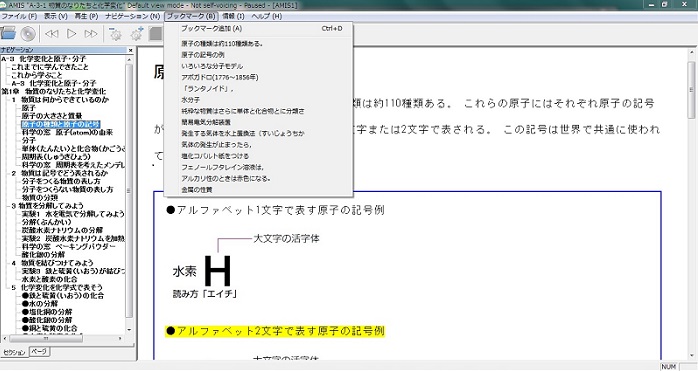Viewport: 698px width, 371px height.
Task: Click the gray square toolbar icon
Action: 155,34
